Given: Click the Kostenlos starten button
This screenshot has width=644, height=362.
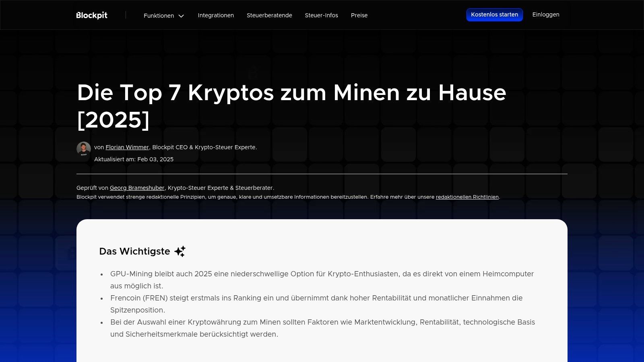Looking at the screenshot, I should 494,15.
